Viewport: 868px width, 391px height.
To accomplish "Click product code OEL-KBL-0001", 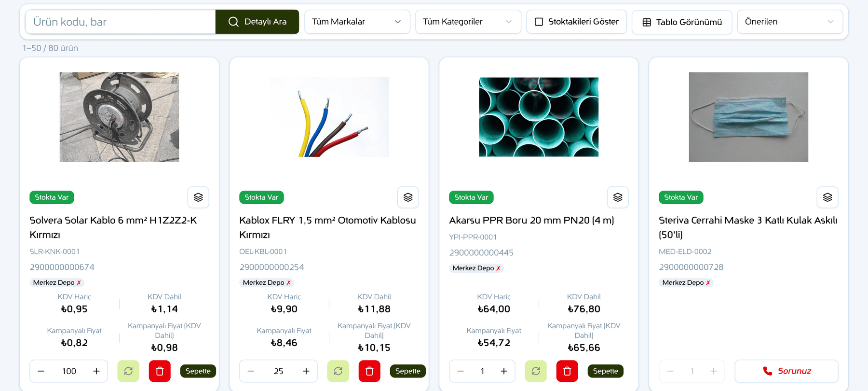I will pyautogui.click(x=263, y=251).
